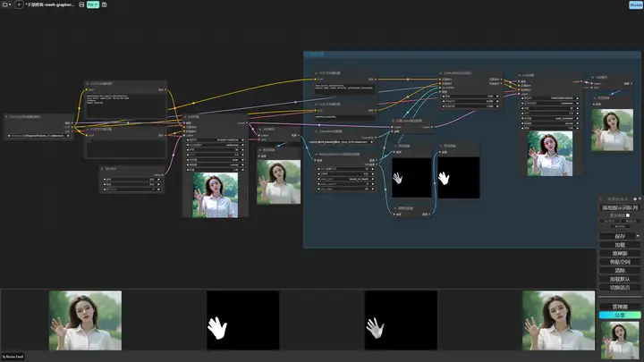The width and height of the screenshot is (644, 362).
Task: Open the white hand mask thumbnail in bottom strip
Action: 243,320
